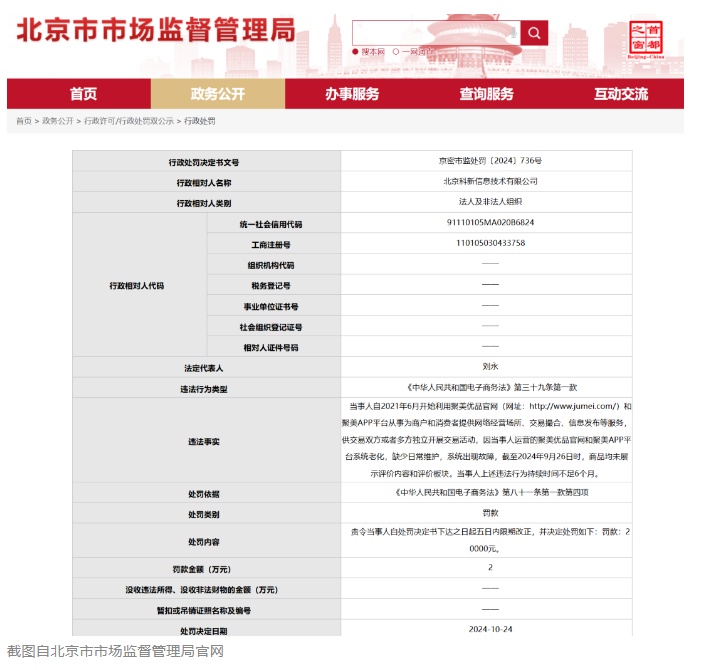Image resolution: width=713 pixels, height=670 pixels.
Task: Click the 事业单位证书号 label
Action: coord(271,307)
